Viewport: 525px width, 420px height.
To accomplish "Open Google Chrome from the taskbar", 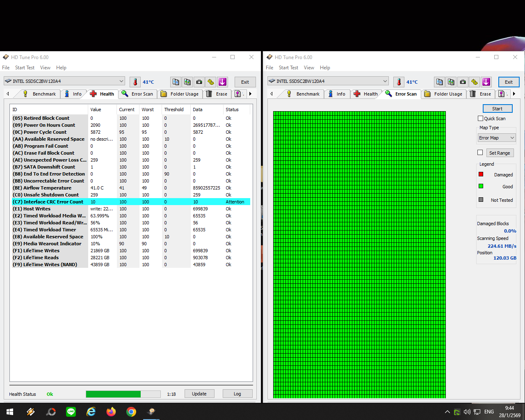I will coord(131,412).
